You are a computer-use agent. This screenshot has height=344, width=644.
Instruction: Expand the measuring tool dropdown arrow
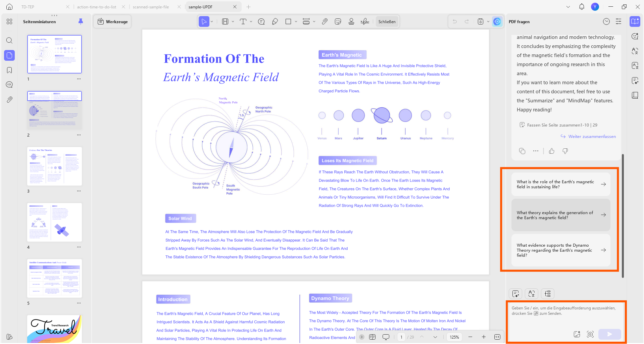coord(314,21)
